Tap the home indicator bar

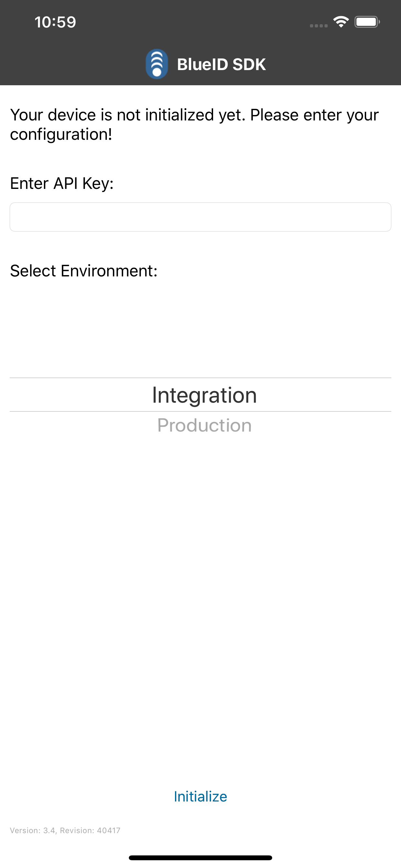200,858
